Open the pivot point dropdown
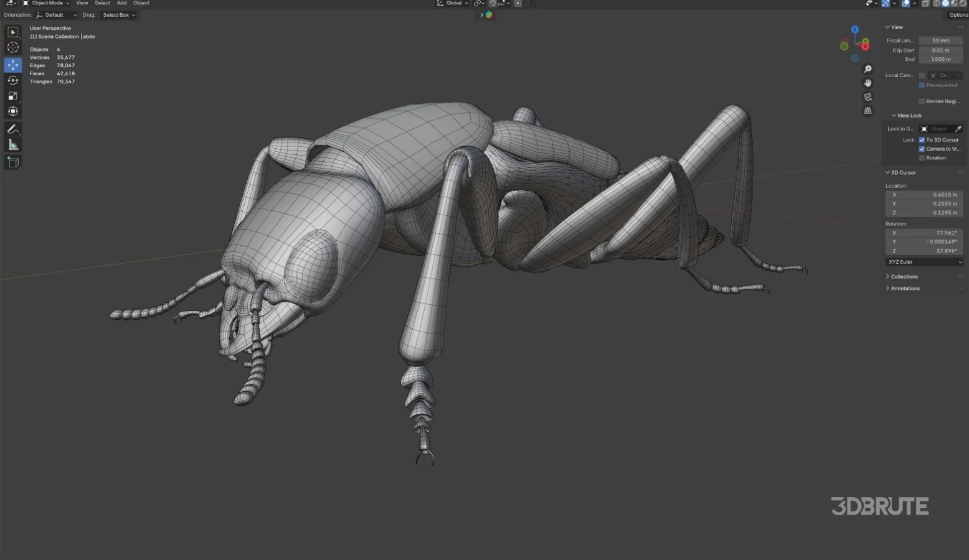The width and height of the screenshot is (969, 560). pos(479,3)
